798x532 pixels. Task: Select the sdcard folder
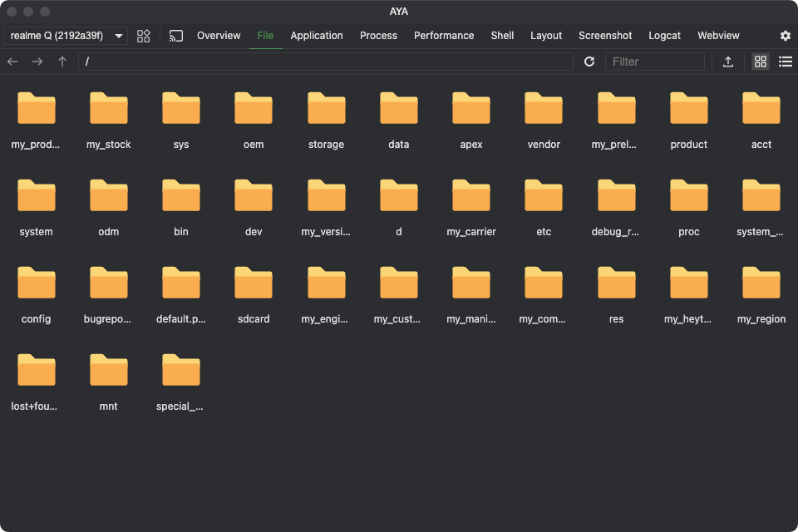click(254, 295)
